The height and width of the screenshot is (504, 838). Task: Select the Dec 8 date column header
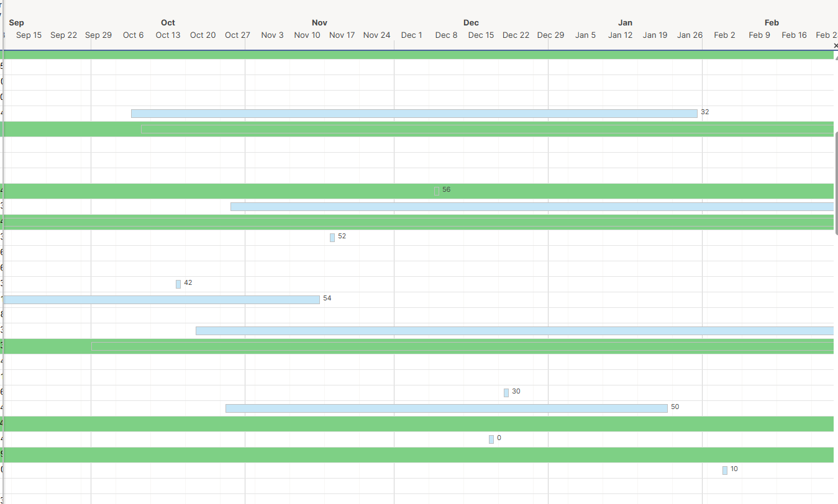[x=445, y=35]
